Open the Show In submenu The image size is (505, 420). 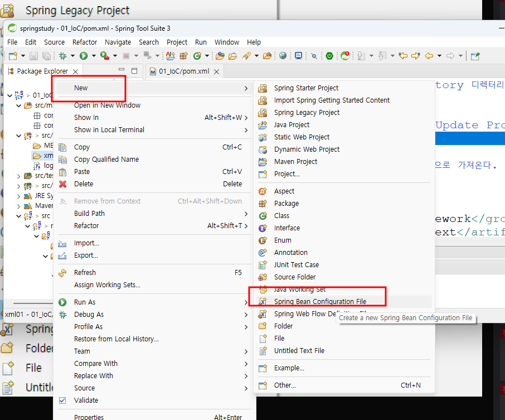154,118
